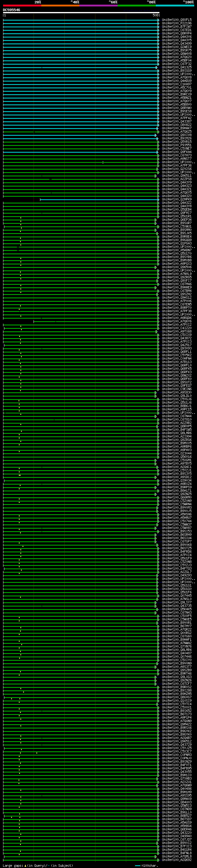Select the UniRef100_B6T173 label
Image resolution: width=197 pixels, height=868 pixels.
pyautogui.click(x=177, y=714)
